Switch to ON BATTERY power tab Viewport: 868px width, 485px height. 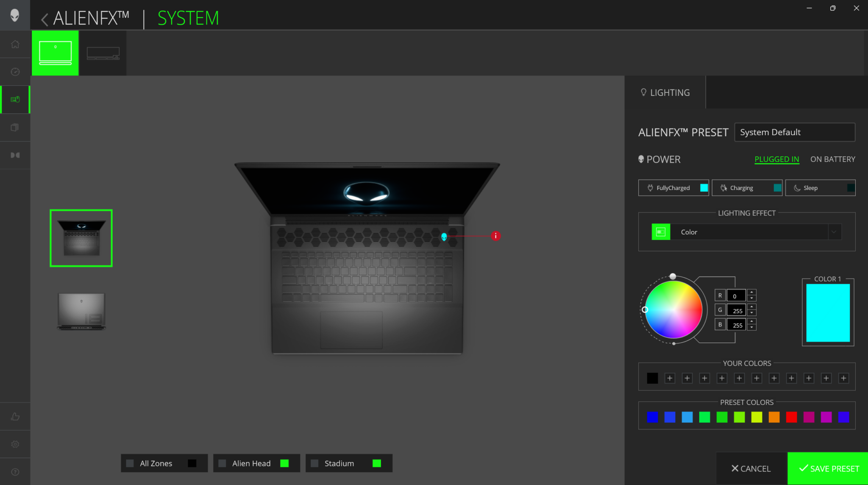point(832,159)
